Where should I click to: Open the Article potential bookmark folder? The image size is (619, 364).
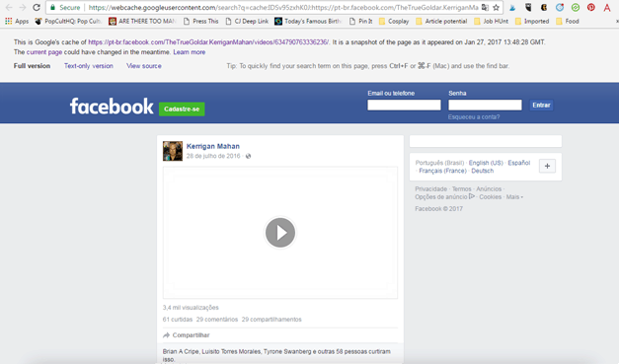[441, 22]
